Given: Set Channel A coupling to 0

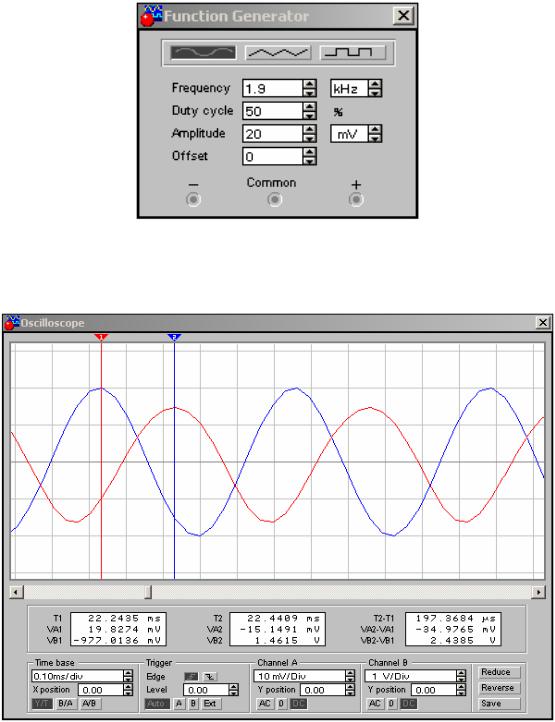Looking at the screenshot, I should [x=281, y=704].
